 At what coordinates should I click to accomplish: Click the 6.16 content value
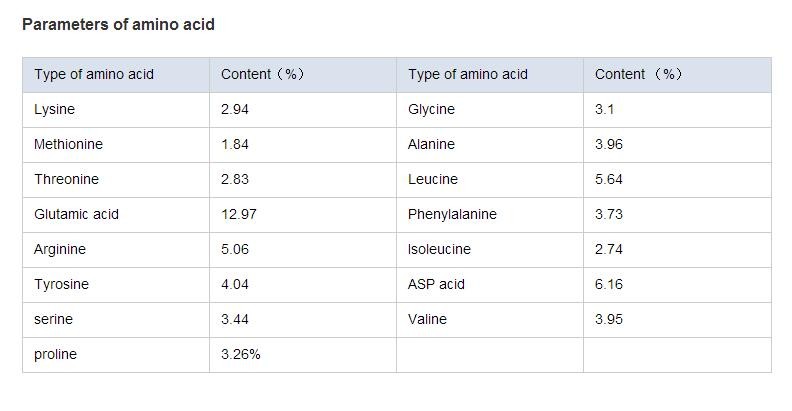click(609, 284)
